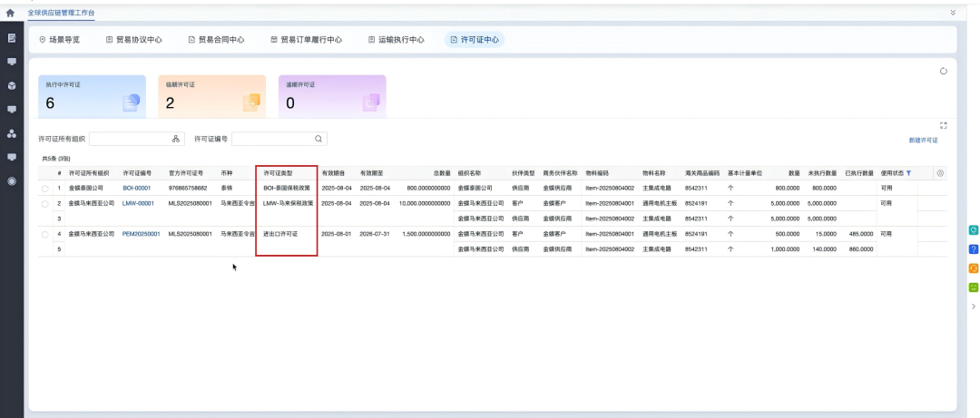Click the refresh icon above the table
The height and width of the screenshot is (418, 980).
(x=943, y=71)
